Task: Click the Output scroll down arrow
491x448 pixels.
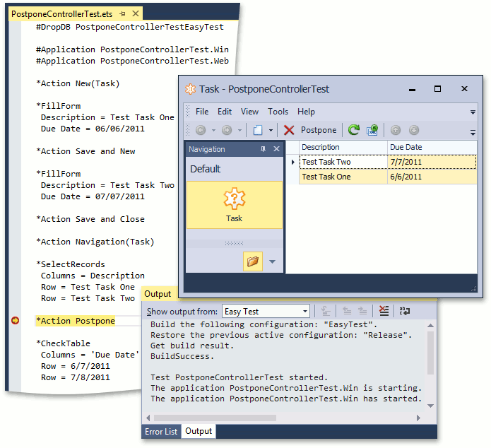Action: (430, 406)
